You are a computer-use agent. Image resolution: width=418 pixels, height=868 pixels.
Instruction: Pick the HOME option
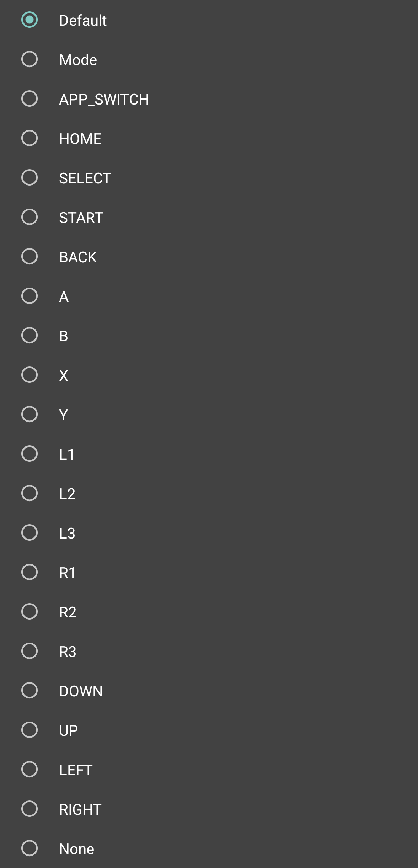point(30,138)
